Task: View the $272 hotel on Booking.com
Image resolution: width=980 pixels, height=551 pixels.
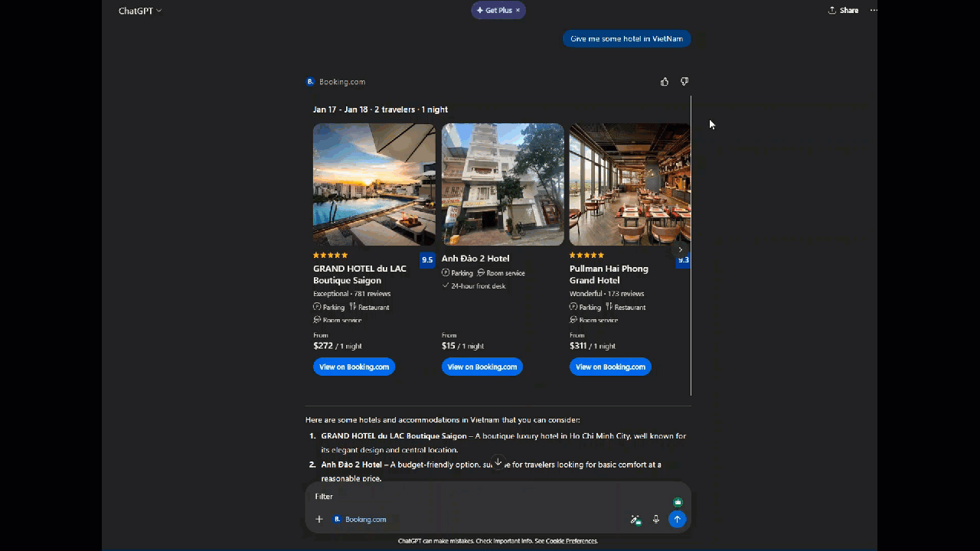Action: click(354, 367)
